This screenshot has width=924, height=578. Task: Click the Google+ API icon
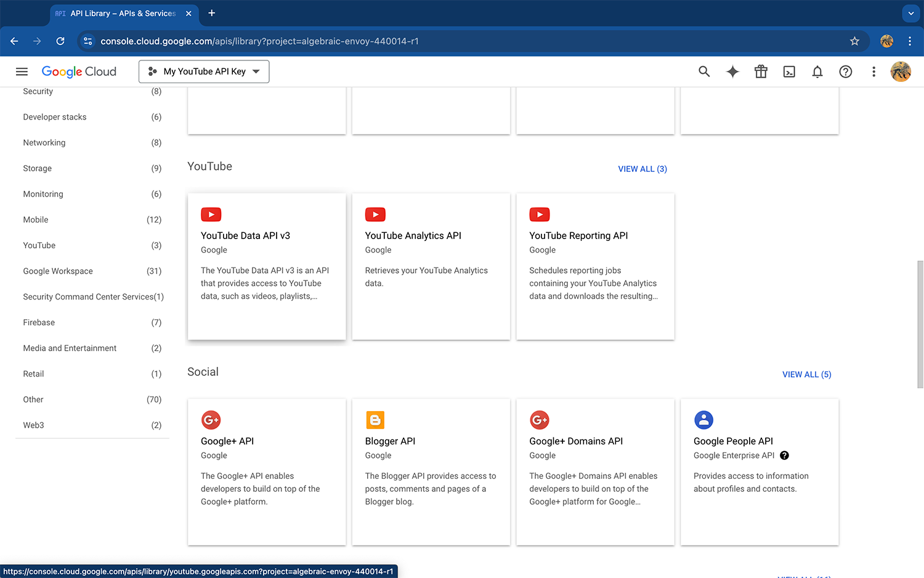pos(211,420)
